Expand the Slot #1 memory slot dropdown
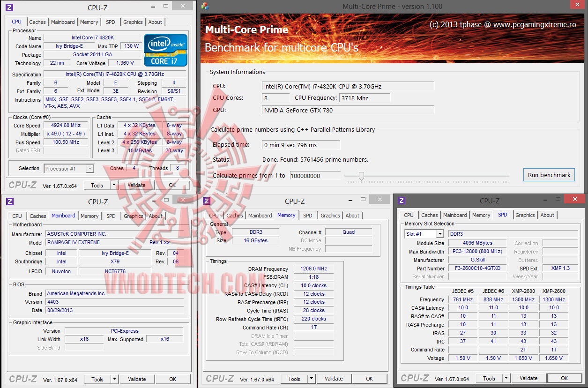Screen dimensions: 588x388 [x=439, y=234]
